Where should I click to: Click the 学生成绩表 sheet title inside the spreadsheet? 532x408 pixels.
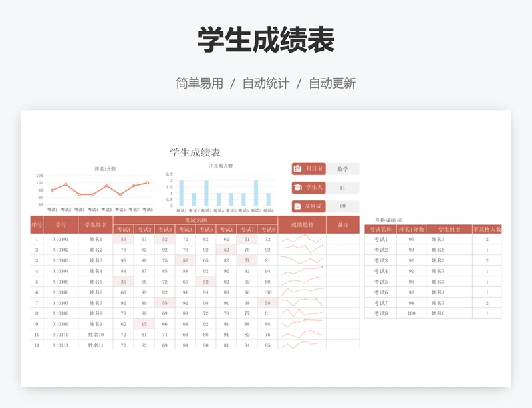(x=195, y=152)
